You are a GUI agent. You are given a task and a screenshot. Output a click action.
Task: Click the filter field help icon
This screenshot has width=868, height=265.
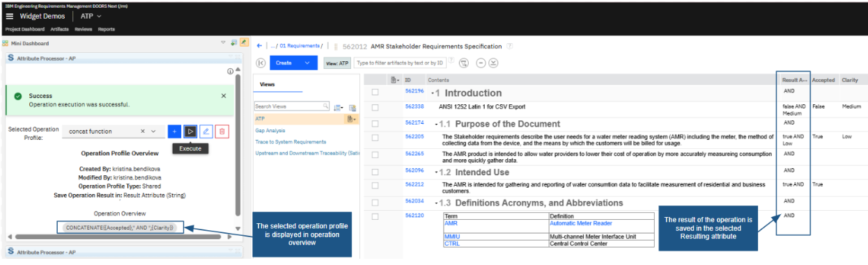(x=451, y=61)
